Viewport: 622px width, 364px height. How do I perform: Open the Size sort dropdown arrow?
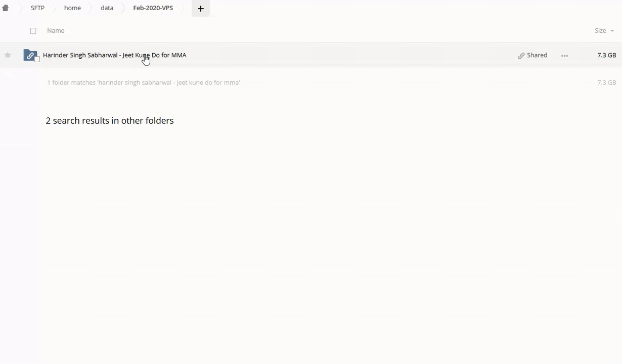[612, 31]
